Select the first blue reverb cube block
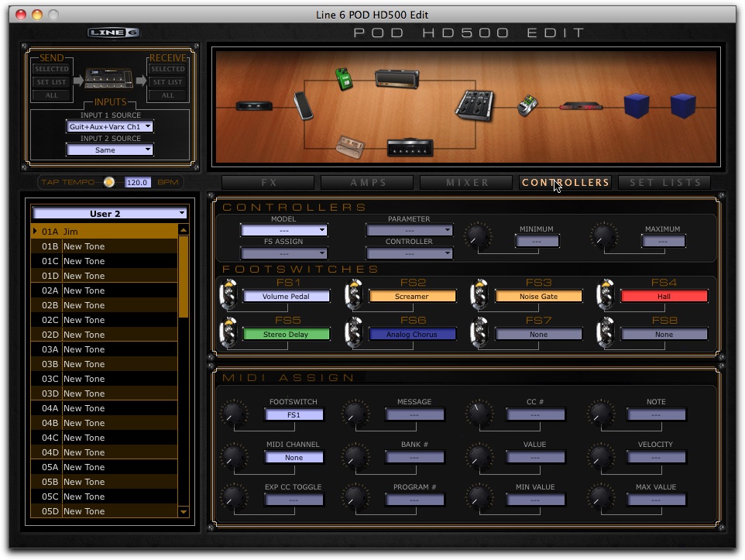745x560 pixels. pyautogui.click(x=637, y=105)
